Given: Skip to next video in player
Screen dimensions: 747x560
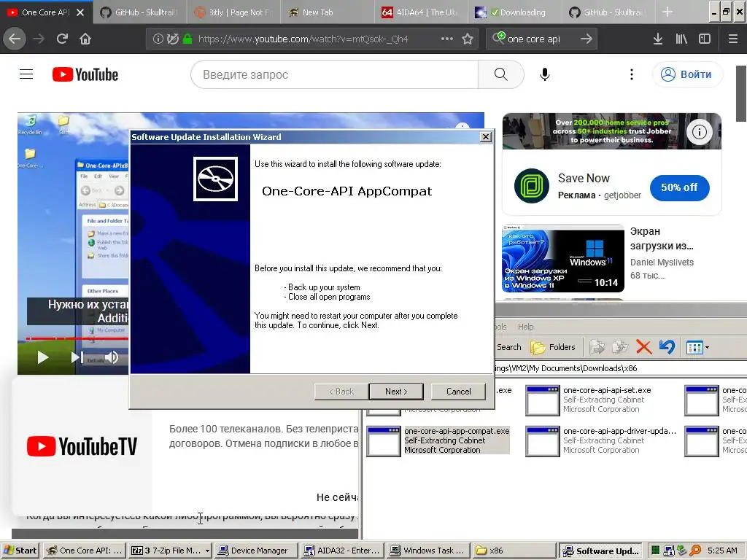Looking at the screenshot, I should coord(77,357).
